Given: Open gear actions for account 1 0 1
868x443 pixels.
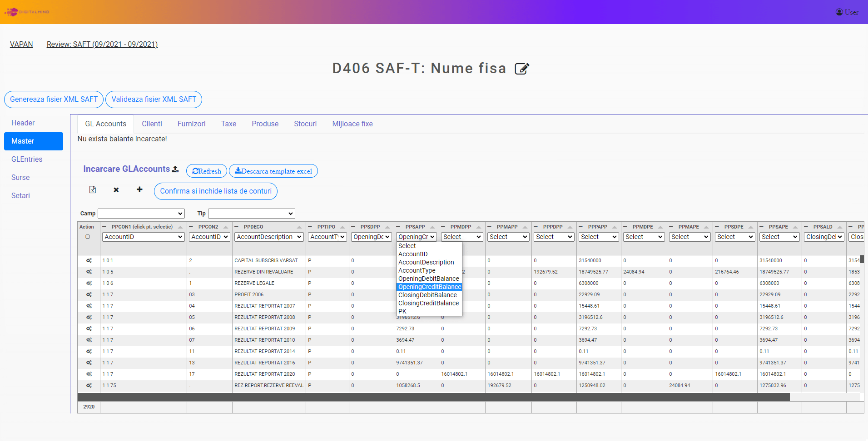Looking at the screenshot, I should [89, 260].
